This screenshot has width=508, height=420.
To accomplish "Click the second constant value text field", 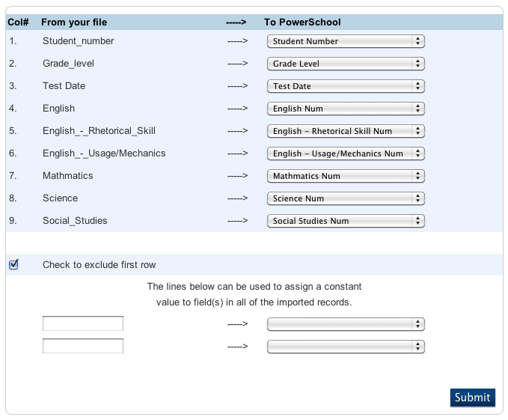I will (83, 346).
